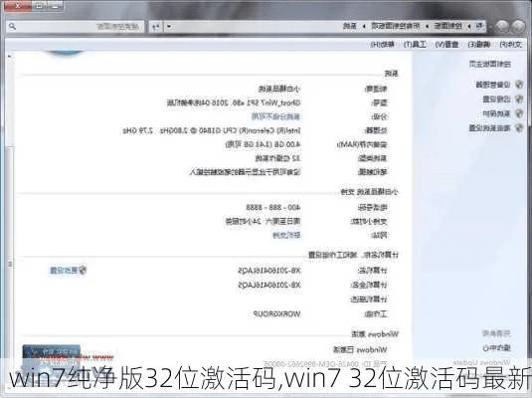Screen dimensions: 532x398
Task: Click the 更改设置 link
Action: click(x=64, y=271)
